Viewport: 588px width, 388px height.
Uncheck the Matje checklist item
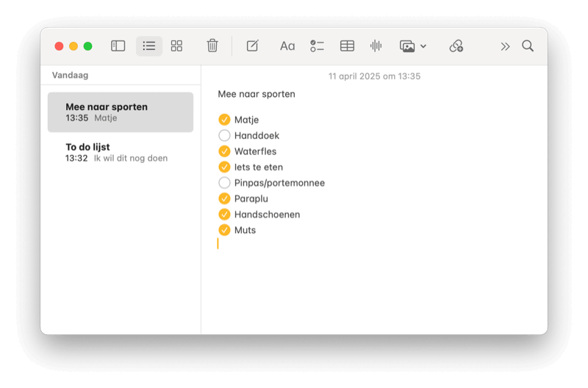point(224,120)
